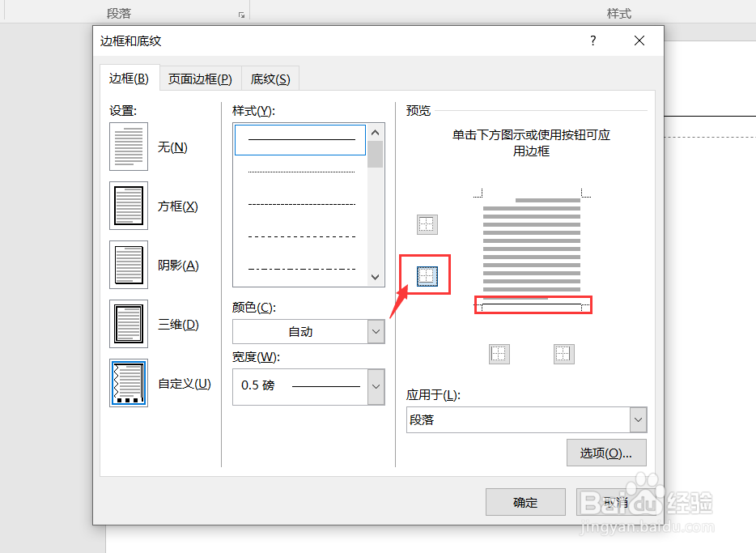Select the 无(N) no-border setting icon

click(128, 147)
